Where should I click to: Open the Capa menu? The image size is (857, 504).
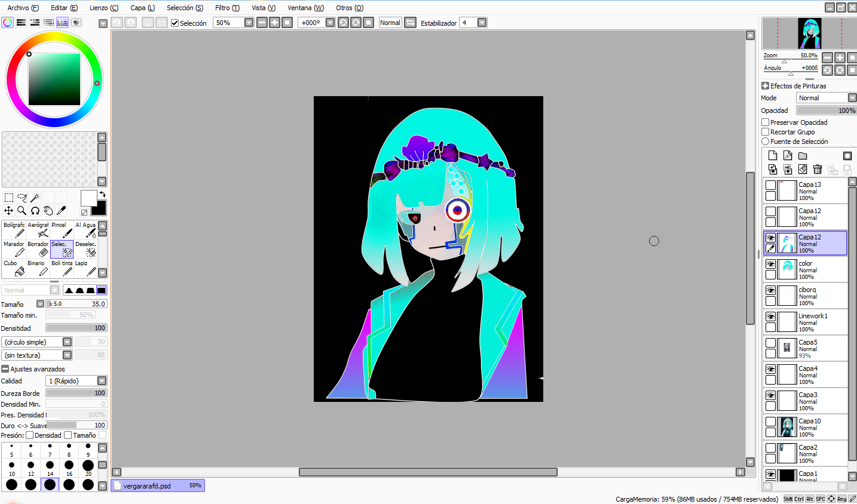(142, 8)
